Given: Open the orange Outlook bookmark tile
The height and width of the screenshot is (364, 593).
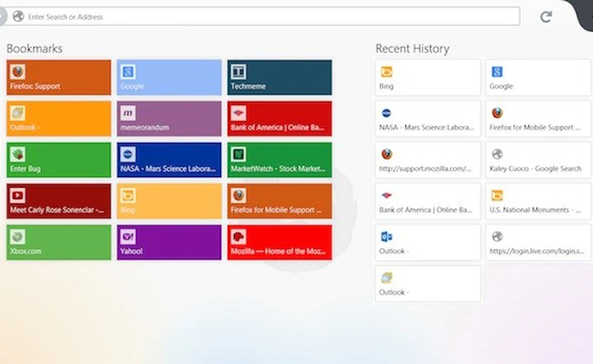Looking at the screenshot, I should click(x=58, y=119).
